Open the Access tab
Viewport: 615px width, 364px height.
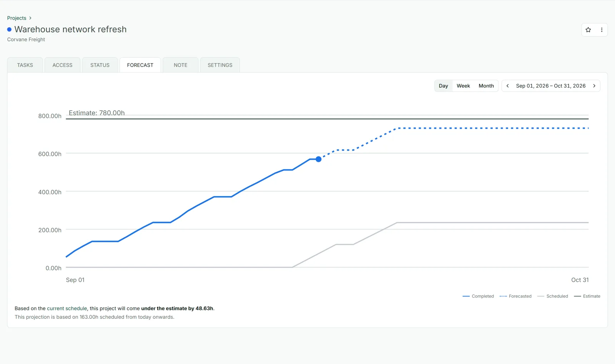(62, 65)
